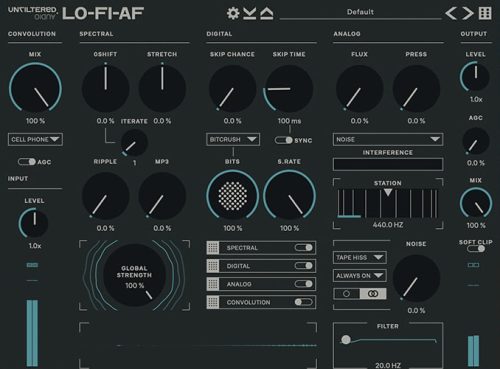Click the Press knob
The image size is (500, 369).
(x=416, y=89)
